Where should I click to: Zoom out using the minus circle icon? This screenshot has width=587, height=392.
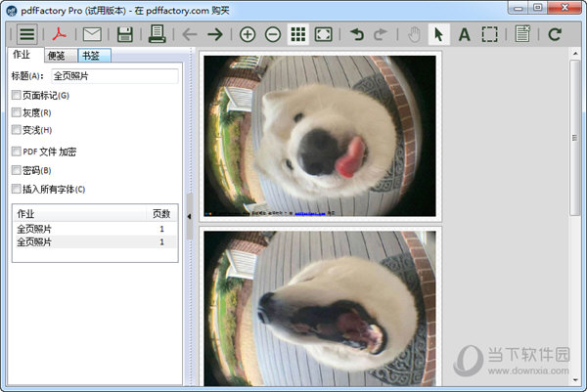(273, 34)
